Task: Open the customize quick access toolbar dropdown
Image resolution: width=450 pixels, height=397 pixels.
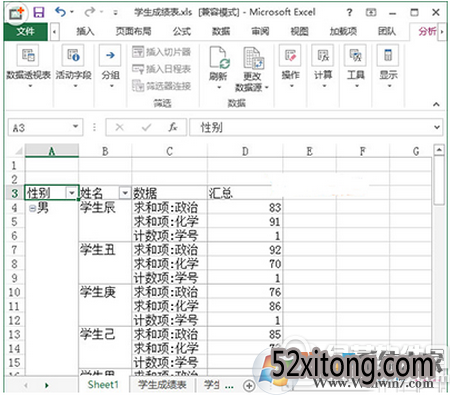Action: pos(115,13)
